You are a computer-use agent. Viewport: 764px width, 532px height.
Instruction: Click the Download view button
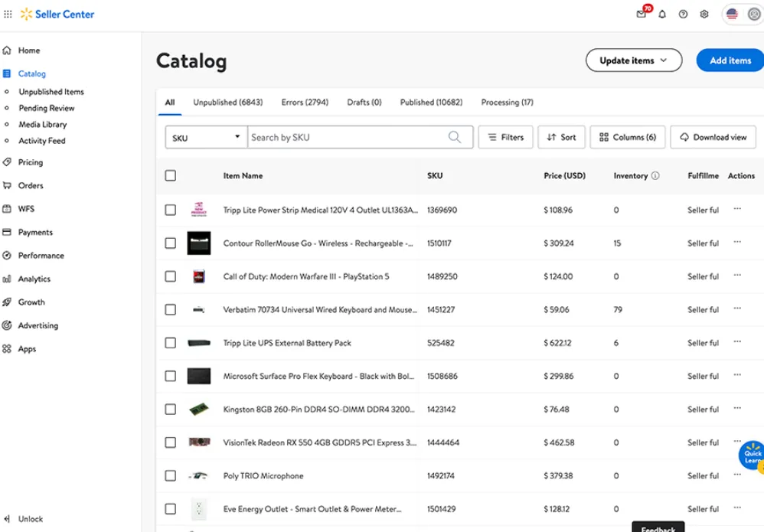tap(713, 137)
